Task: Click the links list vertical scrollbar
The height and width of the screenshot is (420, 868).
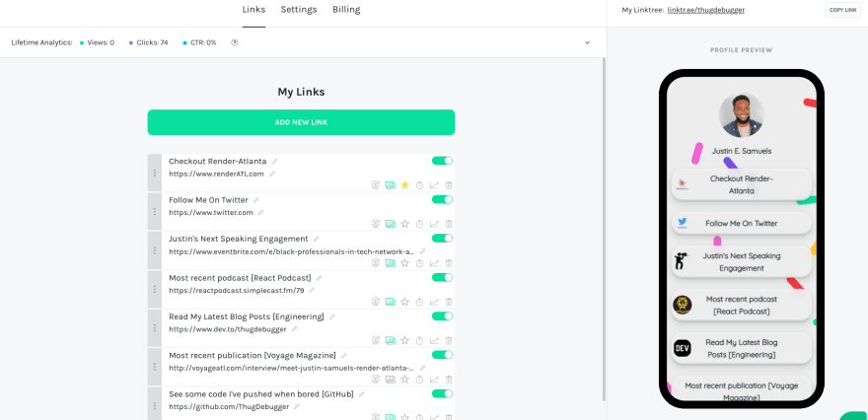Action: [604, 229]
